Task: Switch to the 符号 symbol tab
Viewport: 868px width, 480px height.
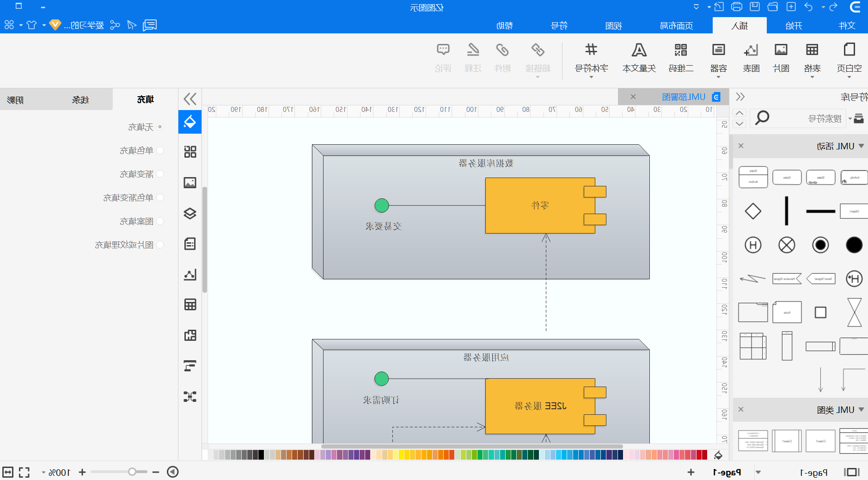Action: click(x=559, y=25)
